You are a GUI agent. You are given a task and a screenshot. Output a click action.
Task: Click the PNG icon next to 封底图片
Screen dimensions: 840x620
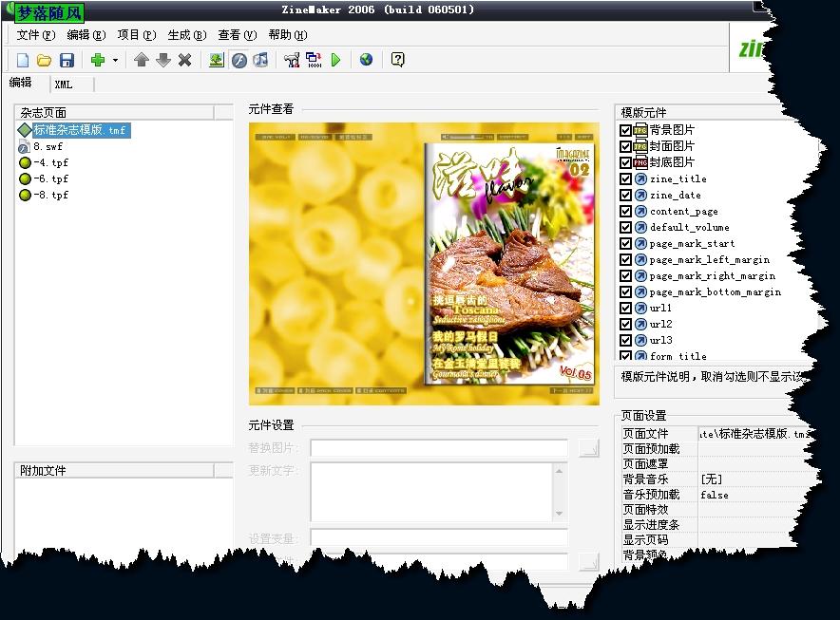(x=640, y=161)
